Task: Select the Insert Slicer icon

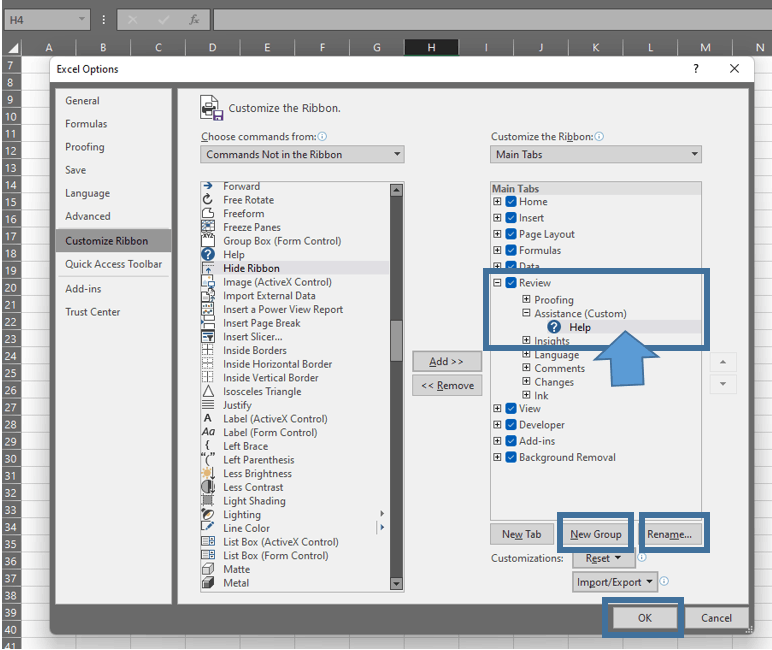Action: 208,336
